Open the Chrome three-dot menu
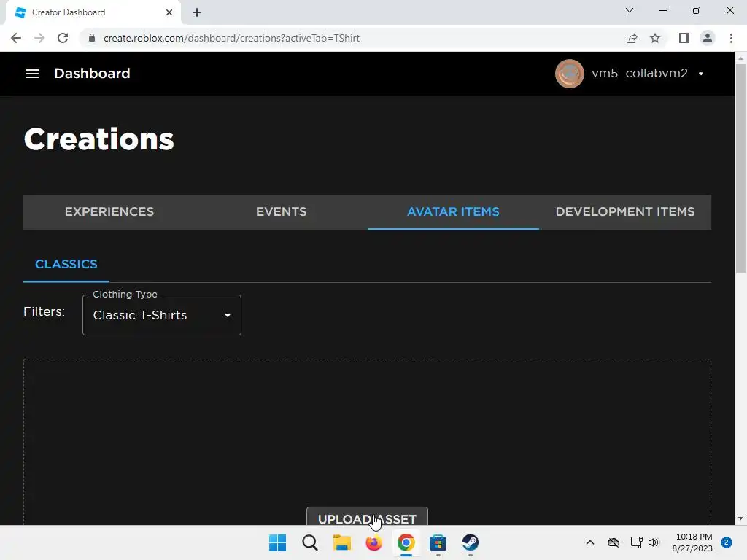The height and width of the screenshot is (560, 747). (x=731, y=38)
